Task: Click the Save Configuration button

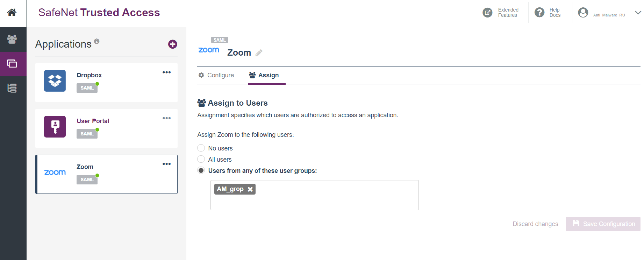Action: [x=603, y=224]
